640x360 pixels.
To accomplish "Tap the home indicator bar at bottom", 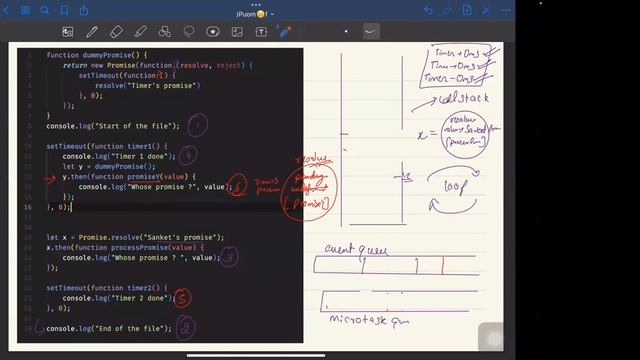I will (256, 356).
